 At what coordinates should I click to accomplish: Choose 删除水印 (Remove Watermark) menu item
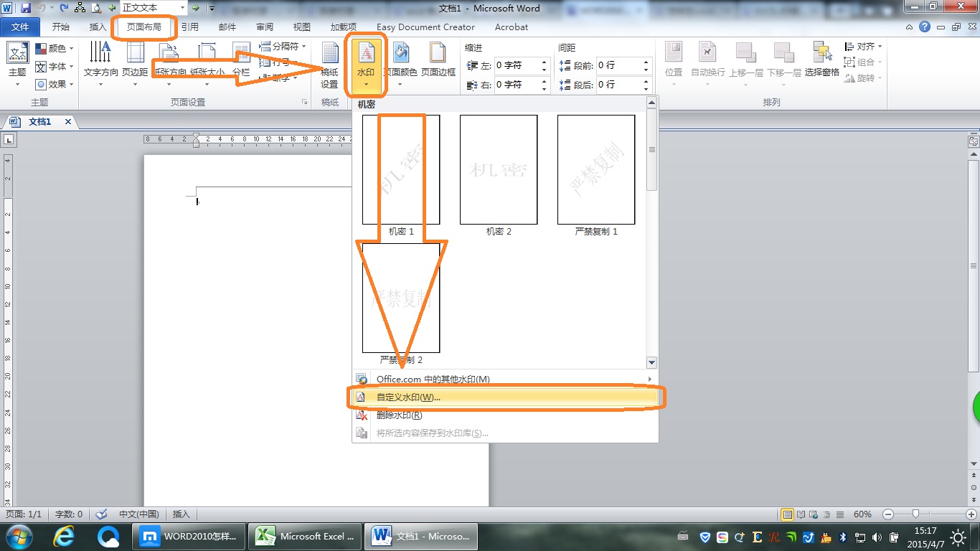pyautogui.click(x=505, y=415)
